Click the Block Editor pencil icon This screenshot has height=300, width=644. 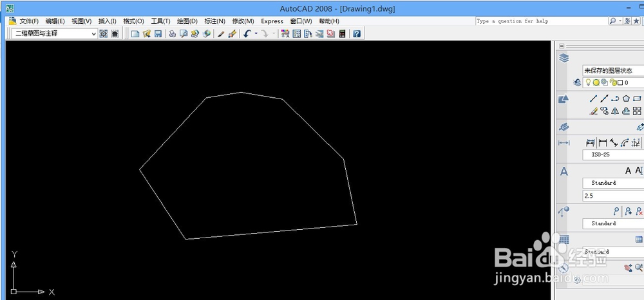click(x=232, y=33)
